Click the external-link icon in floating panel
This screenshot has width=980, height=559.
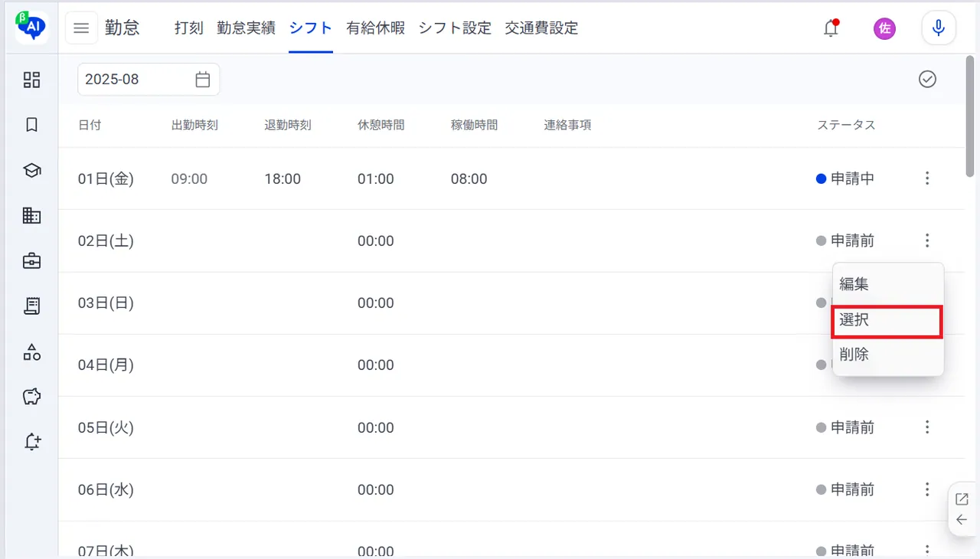point(962,499)
